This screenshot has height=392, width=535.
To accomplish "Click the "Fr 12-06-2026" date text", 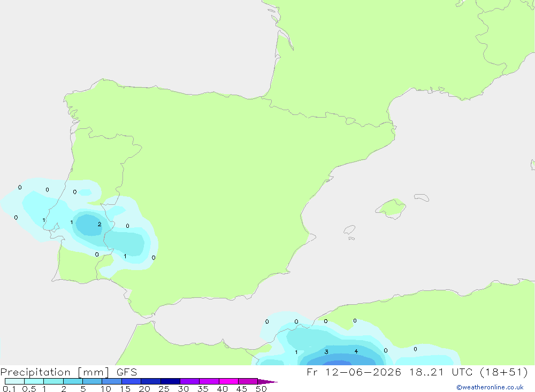I will (354, 372).
